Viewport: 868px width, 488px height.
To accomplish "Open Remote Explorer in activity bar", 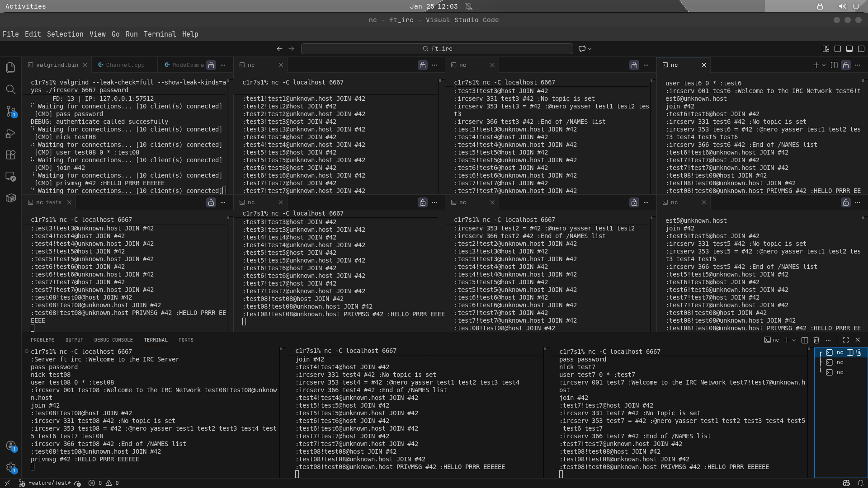I will tap(11, 176).
